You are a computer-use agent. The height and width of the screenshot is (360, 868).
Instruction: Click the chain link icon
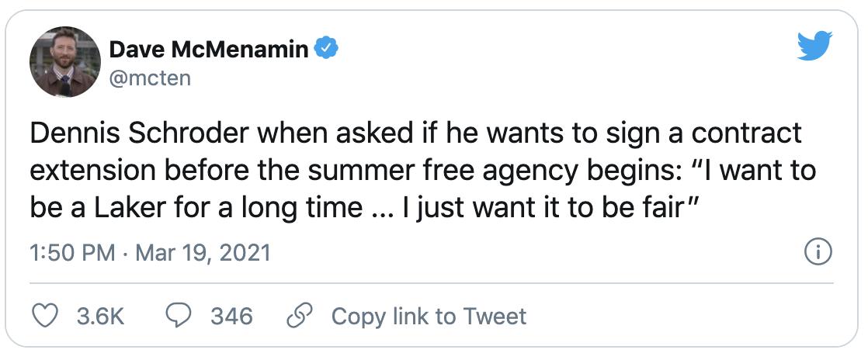click(299, 316)
